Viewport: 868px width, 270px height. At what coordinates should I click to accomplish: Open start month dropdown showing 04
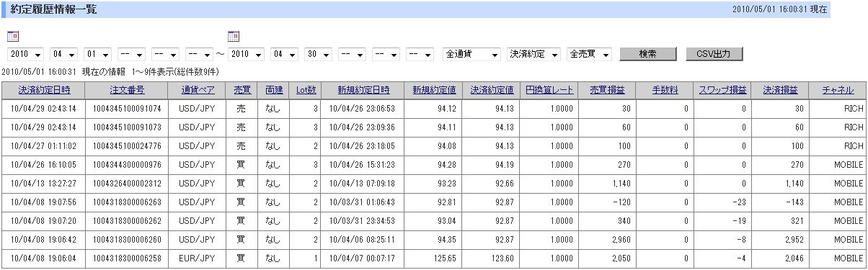[x=63, y=54]
